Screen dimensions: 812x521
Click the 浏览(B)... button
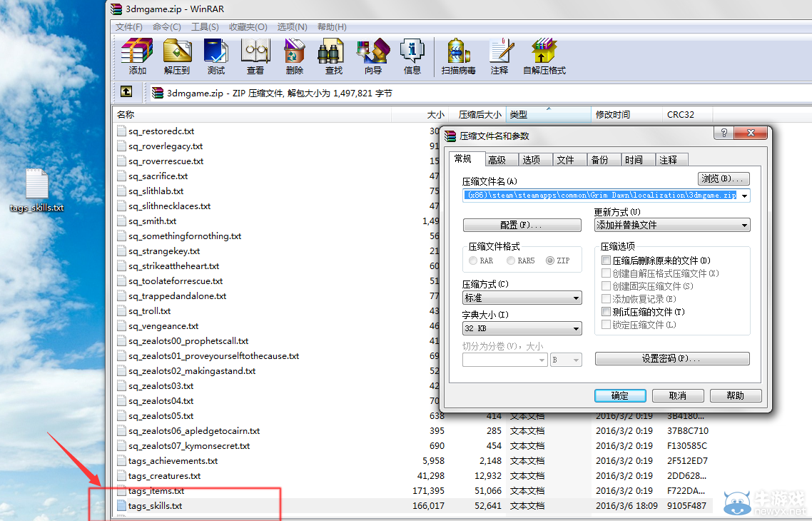[724, 178]
